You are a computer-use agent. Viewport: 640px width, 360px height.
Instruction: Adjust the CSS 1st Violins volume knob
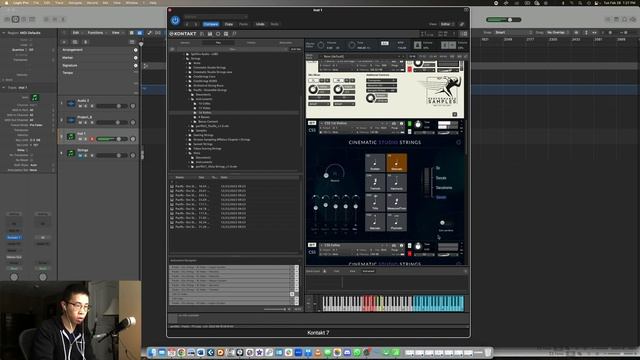click(x=418, y=124)
